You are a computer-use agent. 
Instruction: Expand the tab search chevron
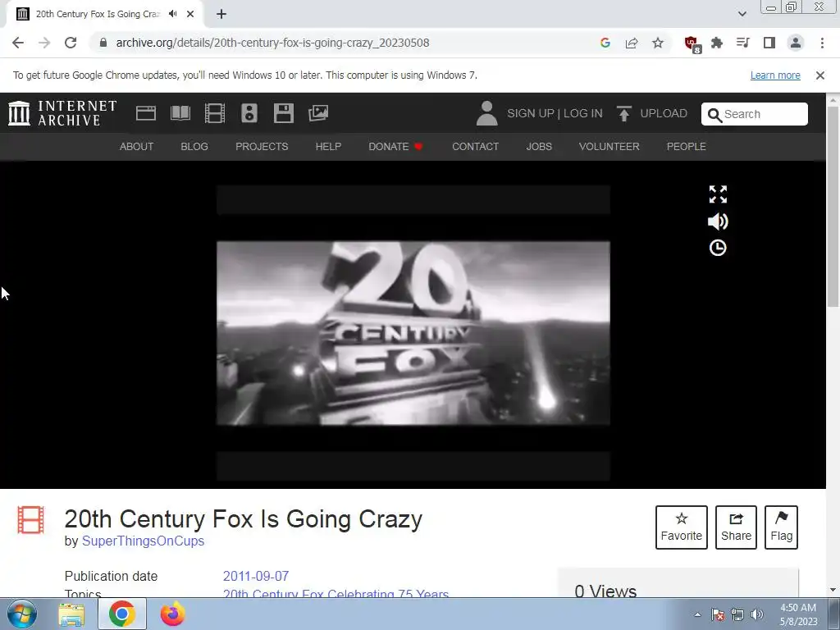pyautogui.click(x=742, y=14)
